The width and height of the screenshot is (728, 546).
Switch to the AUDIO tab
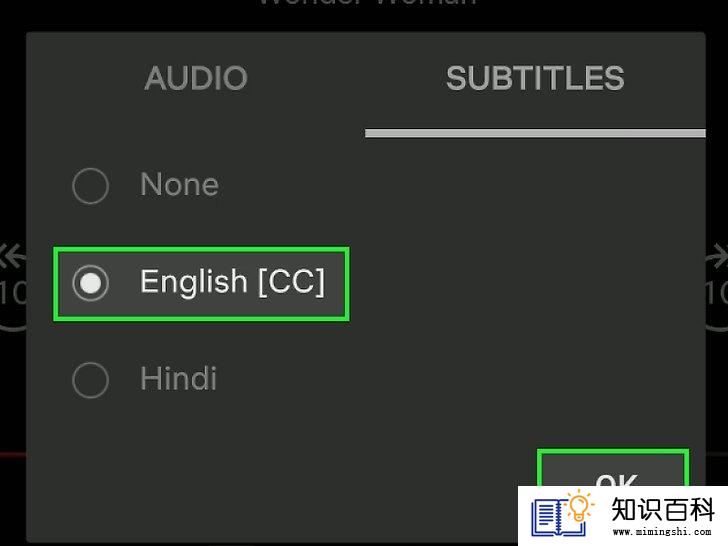click(x=196, y=78)
